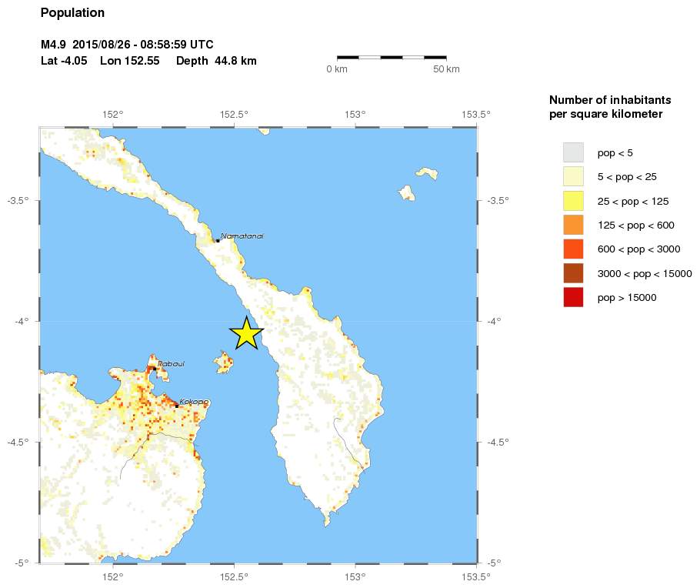Image resolution: width=700 pixels, height=588 pixels.
Task: Click the yellow epicenter star
Action: 246,334
